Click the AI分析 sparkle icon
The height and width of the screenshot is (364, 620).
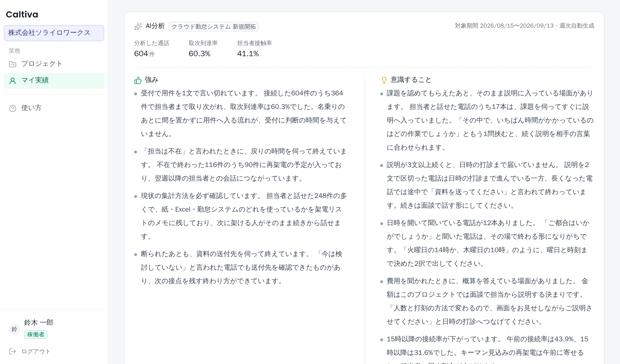point(138,26)
